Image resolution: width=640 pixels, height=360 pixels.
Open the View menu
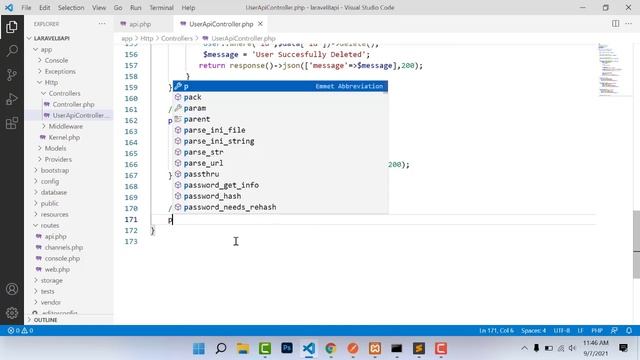pos(99,7)
